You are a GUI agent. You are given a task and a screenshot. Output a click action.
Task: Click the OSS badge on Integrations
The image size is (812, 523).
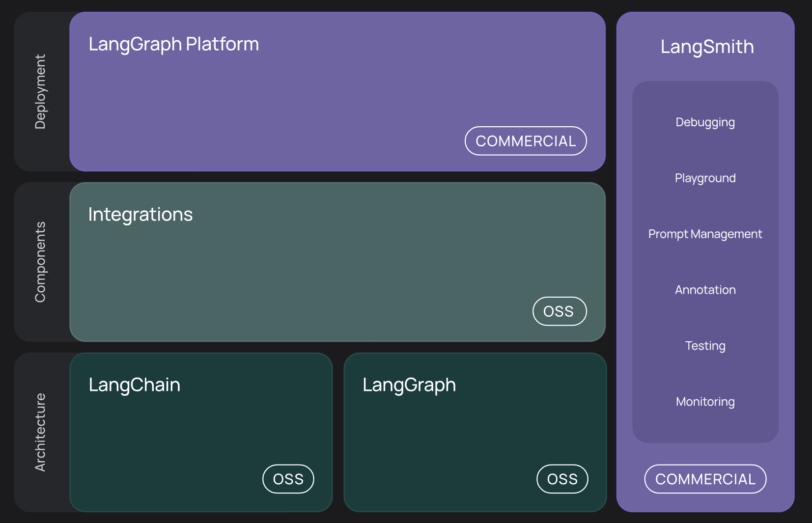click(x=559, y=311)
